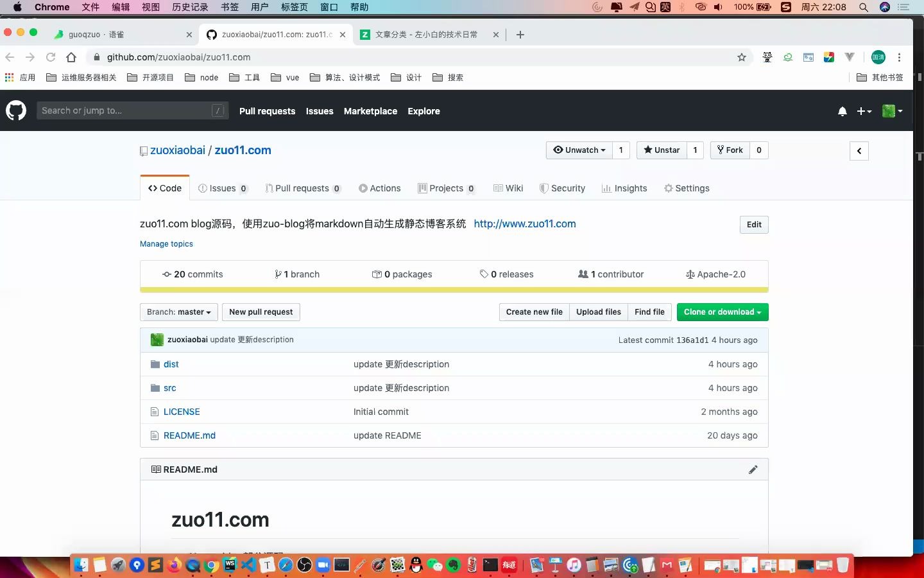924x578 pixels.
Task: Open the Apple menu
Action: pyautogui.click(x=17, y=7)
